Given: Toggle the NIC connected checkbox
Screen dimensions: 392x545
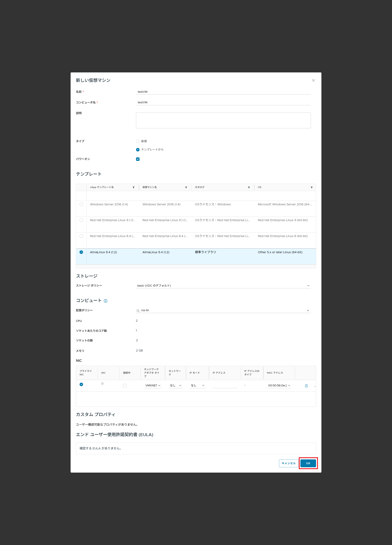Looking at the screenshot, I should tap(125, 385).
